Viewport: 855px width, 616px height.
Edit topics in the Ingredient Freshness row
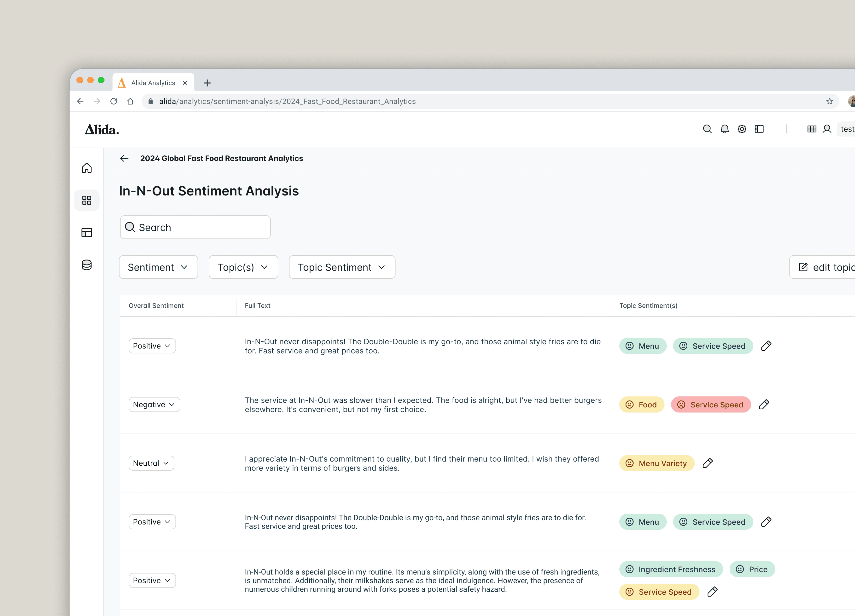712,592
